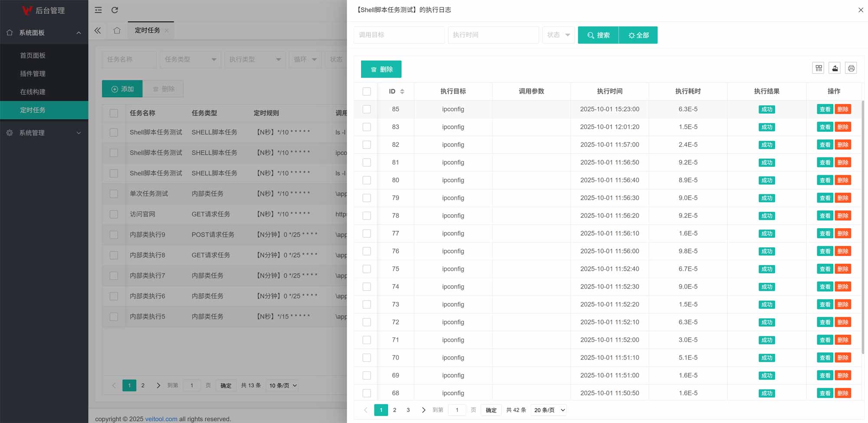Click the column filter grid icon
The image size is (868, 423).
click(x=818, y=68)
